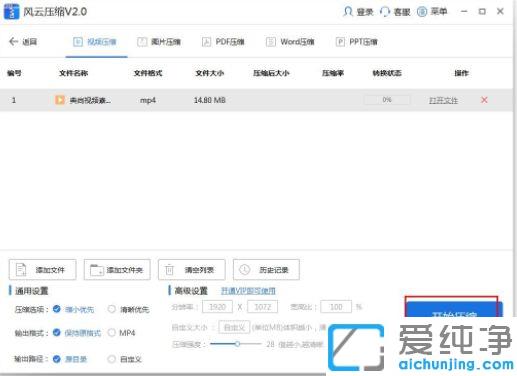Image resolution: width=517 pixels, height=376 pixels.
Task: Open 历史记录 history button
Action: point(266,270)
